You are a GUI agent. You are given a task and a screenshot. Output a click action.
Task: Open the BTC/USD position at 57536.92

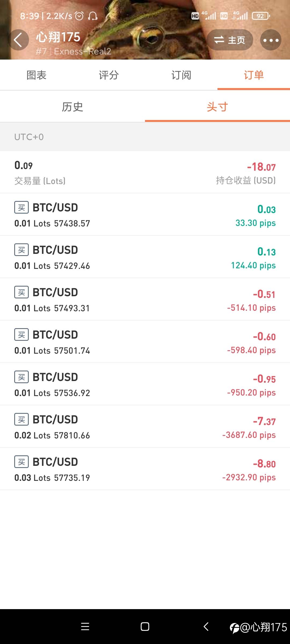(145, 384)
